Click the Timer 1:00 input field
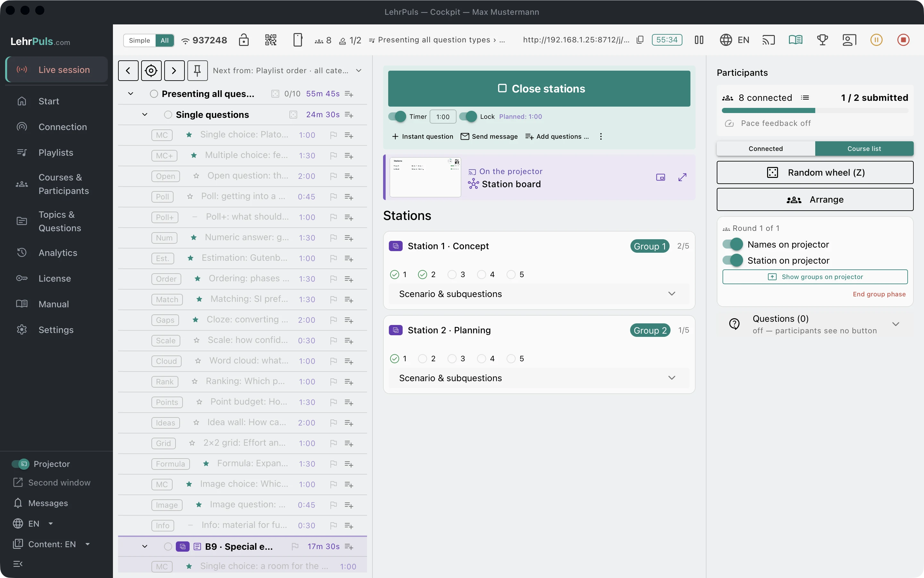The image size is (924, 578). 443,117
